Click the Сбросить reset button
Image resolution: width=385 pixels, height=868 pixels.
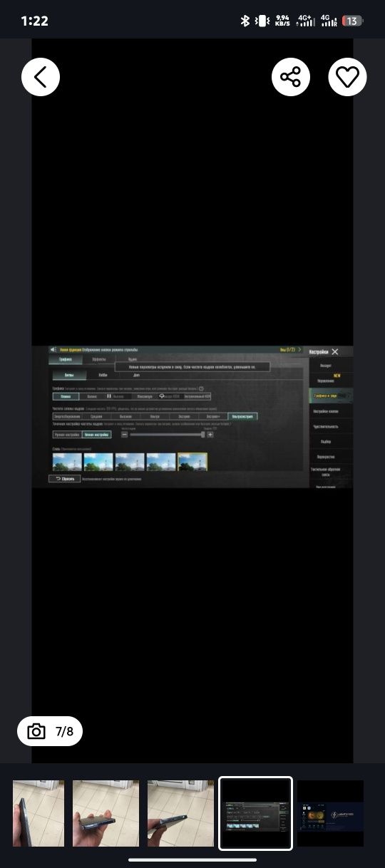64,479
